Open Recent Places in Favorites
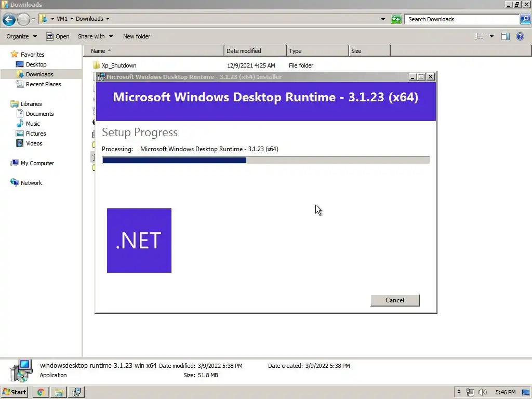 coord(44,84)
